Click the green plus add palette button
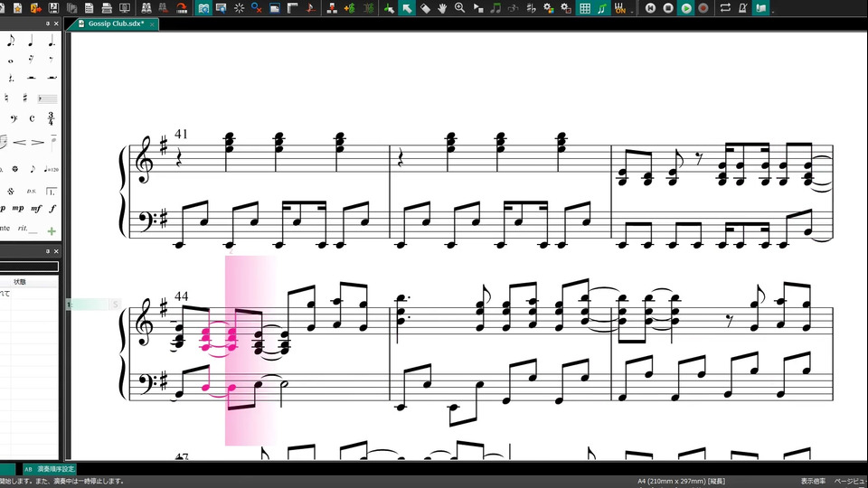This screenshot has width=868, height=488. 52,230
